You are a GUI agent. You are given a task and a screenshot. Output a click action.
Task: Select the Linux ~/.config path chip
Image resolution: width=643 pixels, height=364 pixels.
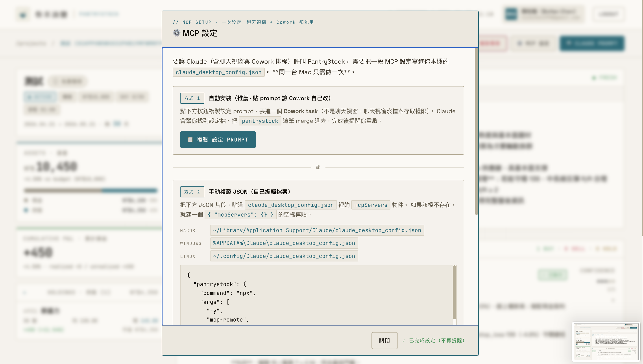click(284, 256)
